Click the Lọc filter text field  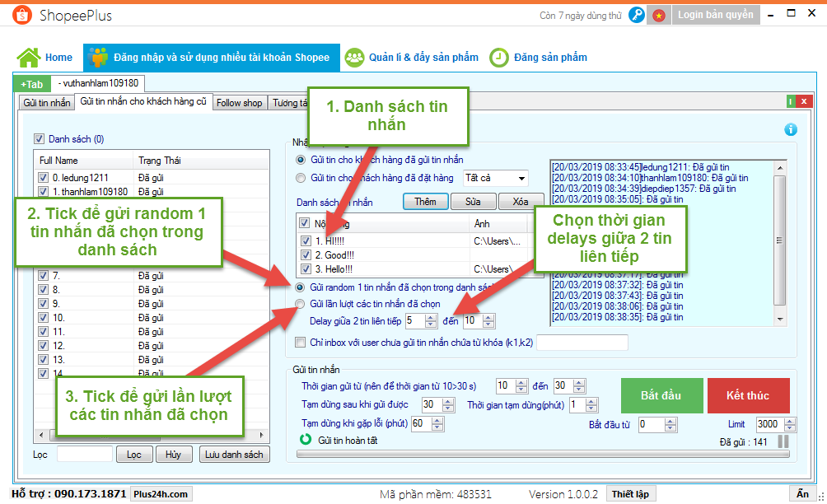85,455
